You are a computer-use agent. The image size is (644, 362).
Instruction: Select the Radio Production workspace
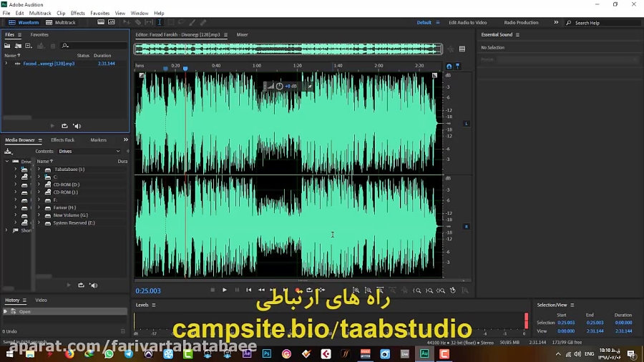pyautogui.click(x=521, y=23)
